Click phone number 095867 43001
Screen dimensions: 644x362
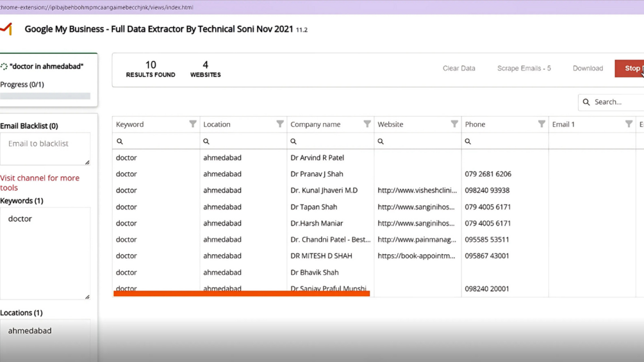[487, 256]
